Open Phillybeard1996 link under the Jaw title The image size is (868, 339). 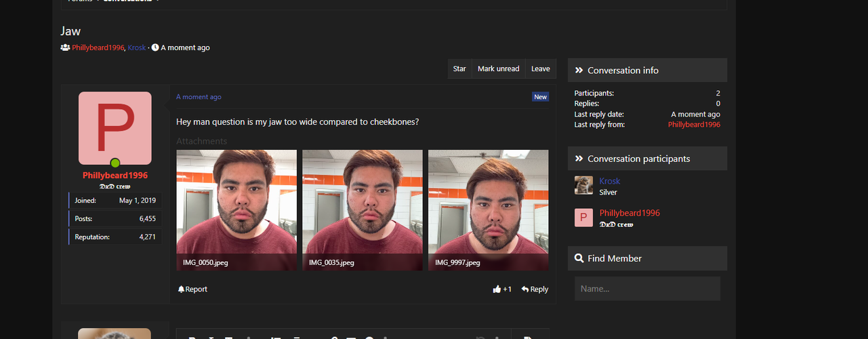(98, 47)
